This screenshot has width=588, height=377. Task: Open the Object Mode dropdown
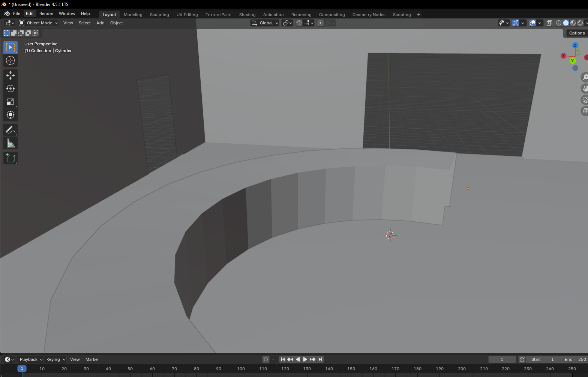tap(39, 23)
